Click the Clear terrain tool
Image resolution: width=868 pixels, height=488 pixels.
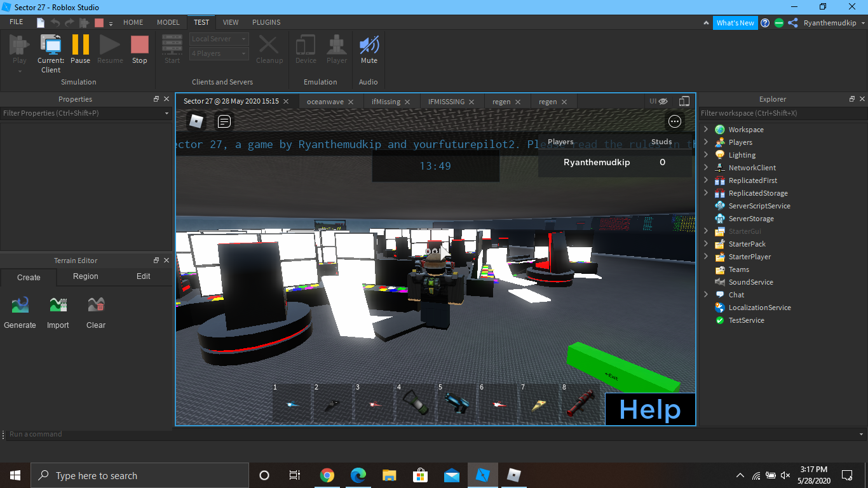96,312
